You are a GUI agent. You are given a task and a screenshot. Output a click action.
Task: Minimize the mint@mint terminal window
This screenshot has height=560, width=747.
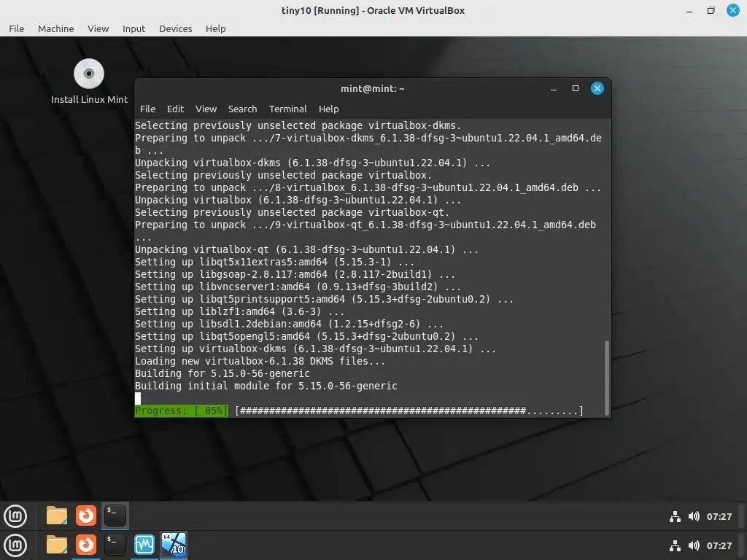[554, 88]
